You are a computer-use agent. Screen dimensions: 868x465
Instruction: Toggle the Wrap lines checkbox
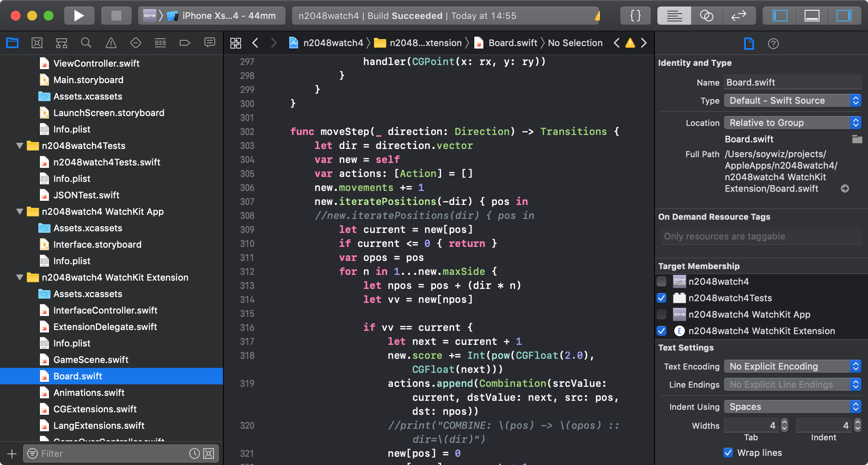[728, 453]
